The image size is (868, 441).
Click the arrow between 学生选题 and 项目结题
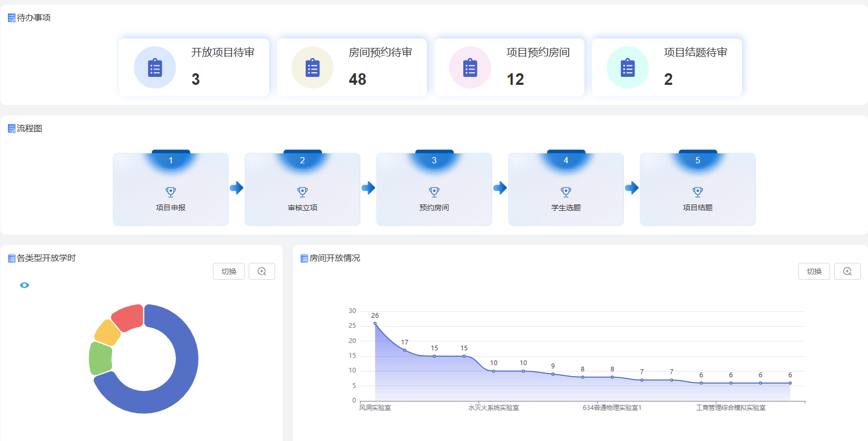632,188
